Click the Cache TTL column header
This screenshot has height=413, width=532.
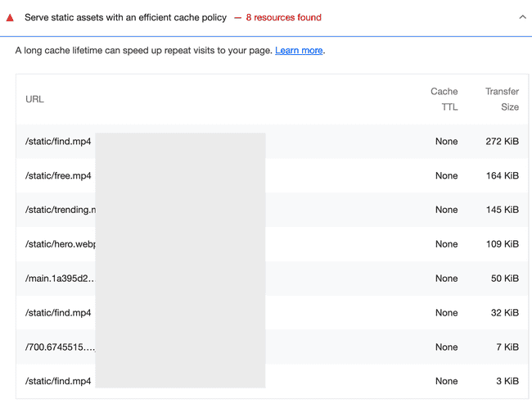(x=444, y=99)
